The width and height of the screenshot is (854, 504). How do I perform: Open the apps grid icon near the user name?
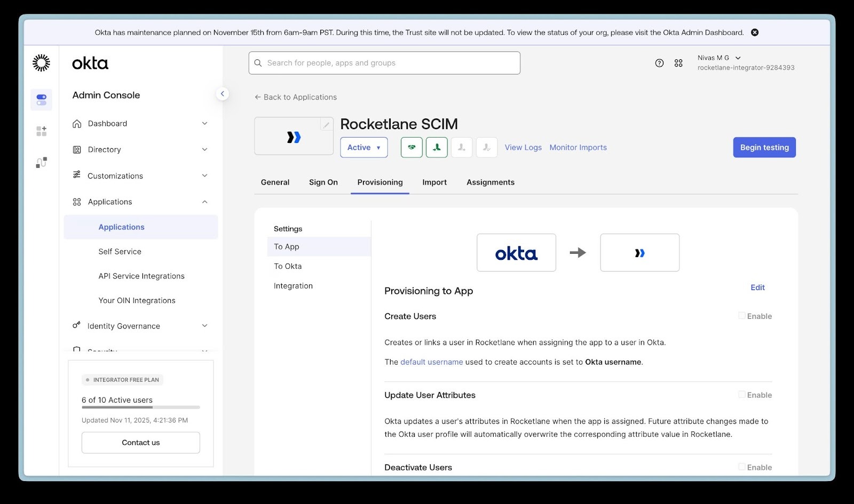coord(678,63)
